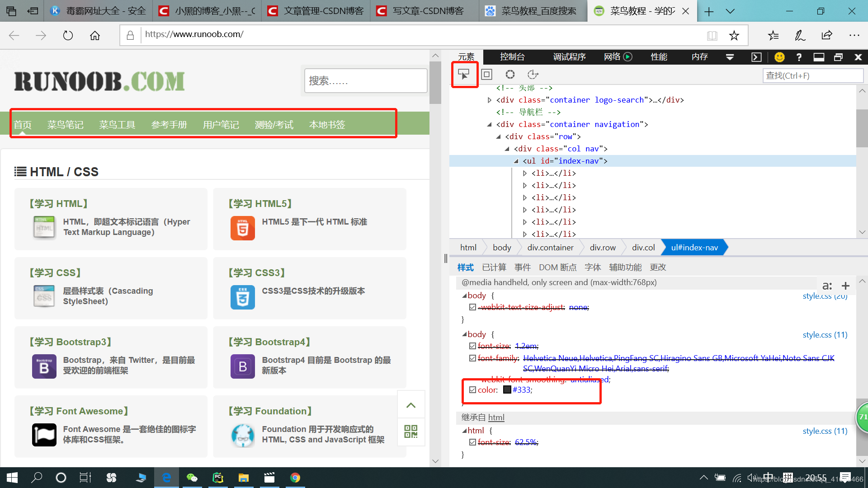Image resolution: width=868 pixels, height=488 pixels.
Task: Uncheck the color #333 property checkbox
Action: pos(472,389)
